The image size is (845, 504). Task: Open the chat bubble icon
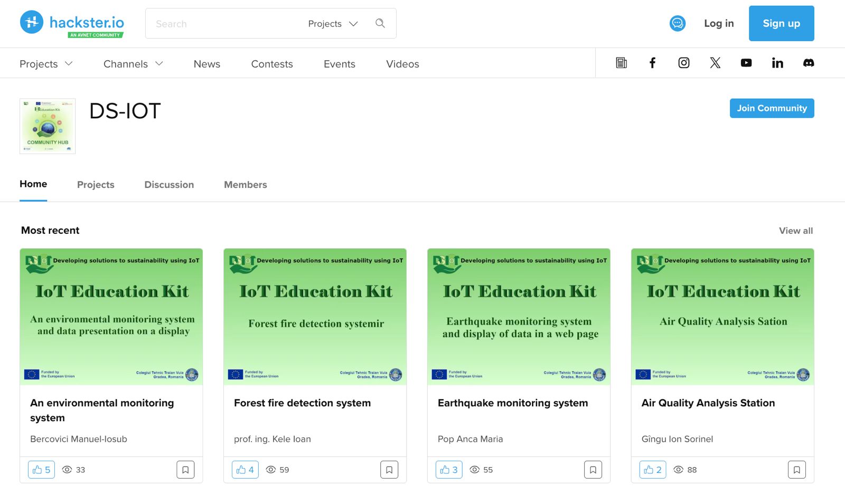pyautogui.click(x=678, y=23)
